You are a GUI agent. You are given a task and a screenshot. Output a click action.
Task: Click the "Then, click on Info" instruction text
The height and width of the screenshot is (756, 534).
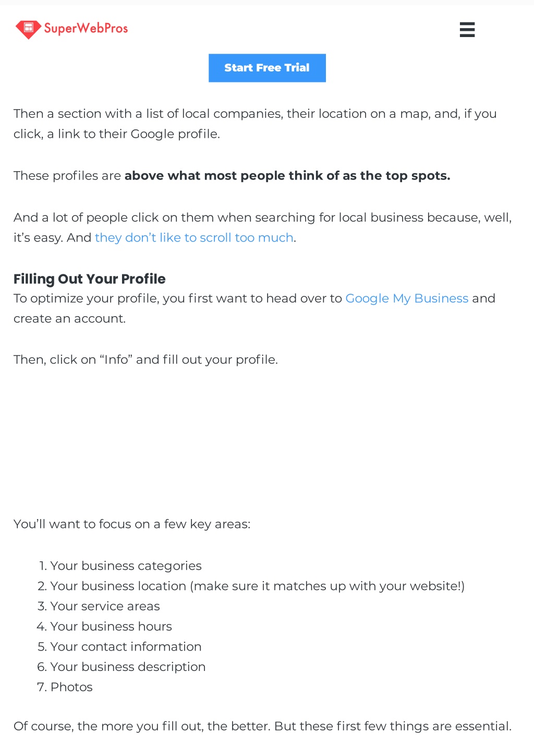click(x=145, y=360)
